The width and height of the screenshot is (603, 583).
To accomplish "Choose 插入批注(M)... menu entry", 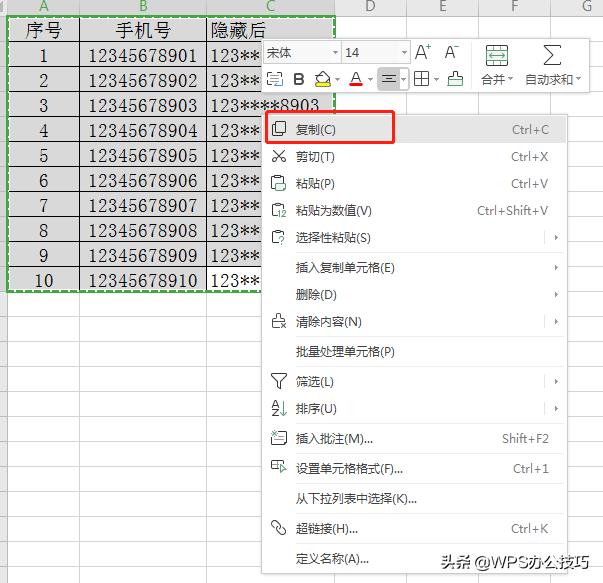I will [x=415, y=438].
